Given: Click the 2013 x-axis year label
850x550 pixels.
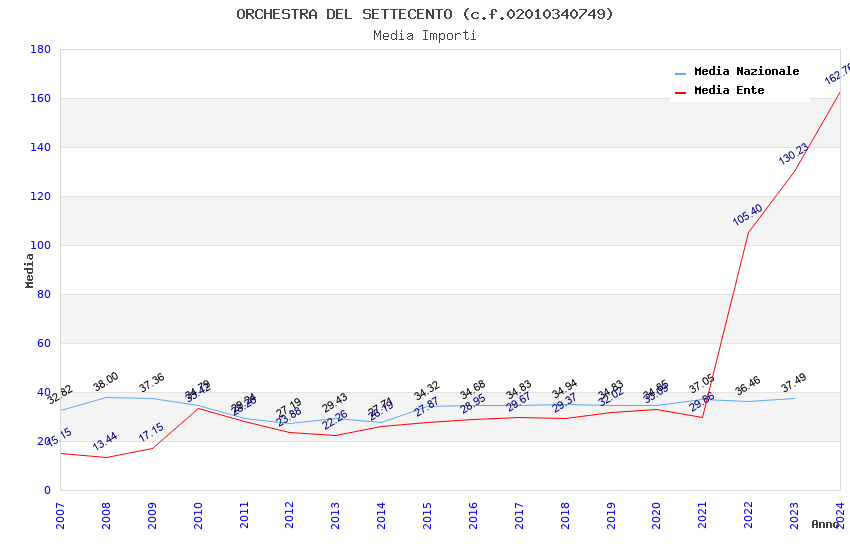Looking at the screenshot, I should pyautogui.click(x=336, y=515).
